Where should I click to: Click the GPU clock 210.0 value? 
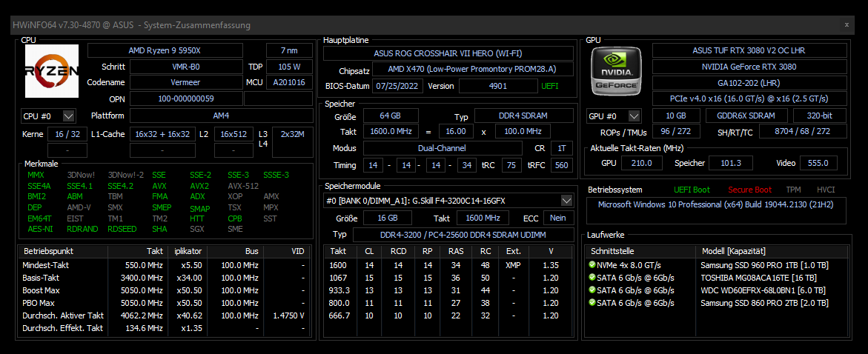pos(642,163)
